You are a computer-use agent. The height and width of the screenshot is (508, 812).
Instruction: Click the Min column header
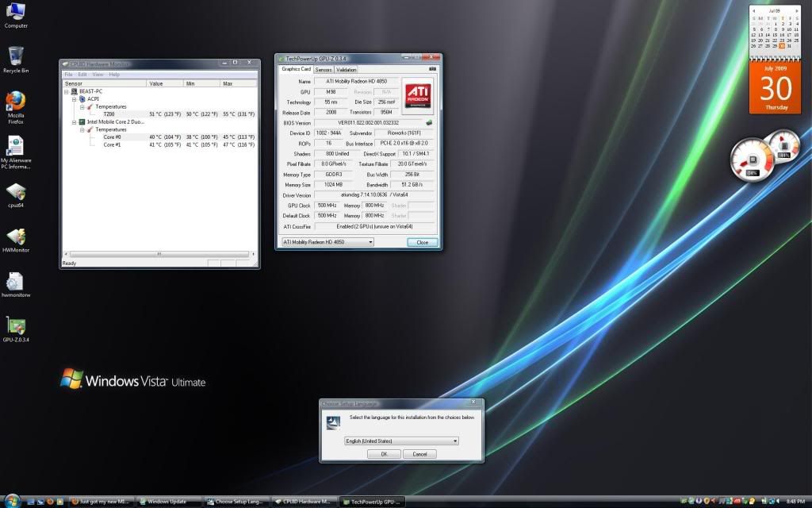click(x=202, y=83)
